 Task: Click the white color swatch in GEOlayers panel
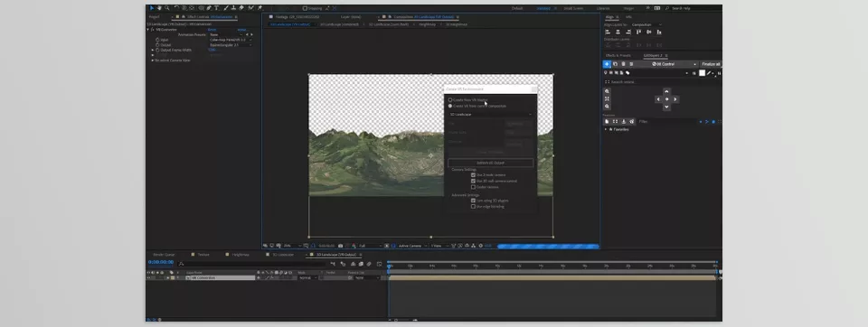coord(702,73)
